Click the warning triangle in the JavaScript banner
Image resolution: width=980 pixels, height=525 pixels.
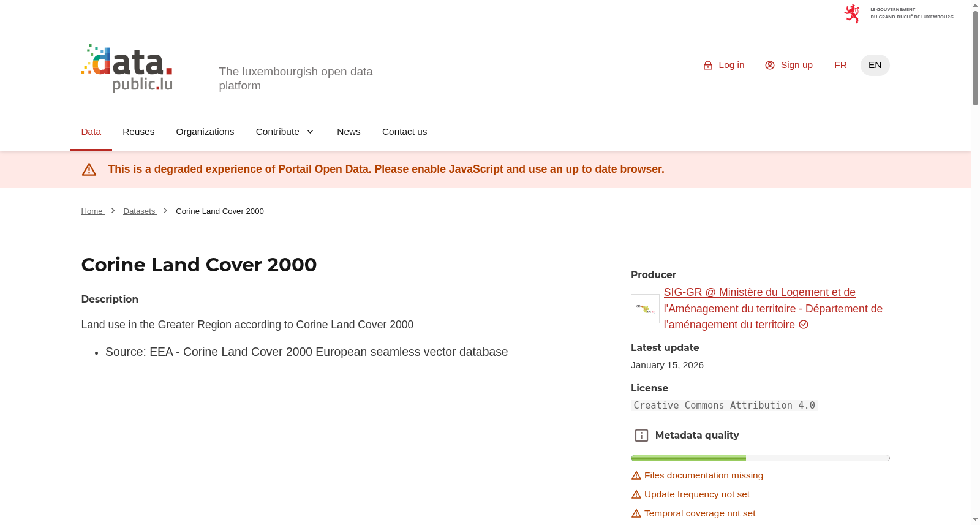89,170
